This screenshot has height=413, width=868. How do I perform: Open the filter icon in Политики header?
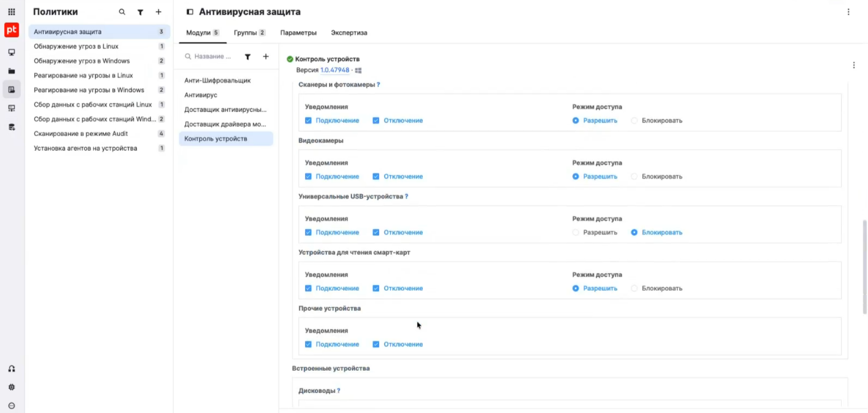click(140, 12)
